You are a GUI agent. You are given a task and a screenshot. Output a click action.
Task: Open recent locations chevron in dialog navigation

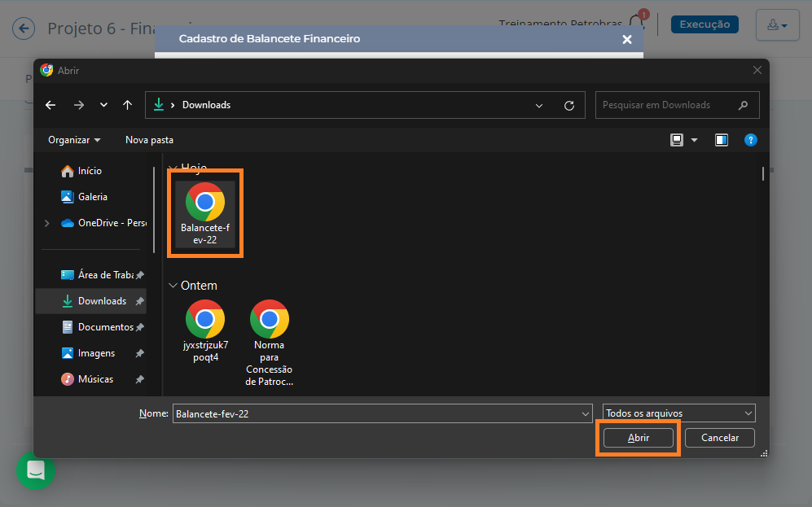(x=103, y=105)
